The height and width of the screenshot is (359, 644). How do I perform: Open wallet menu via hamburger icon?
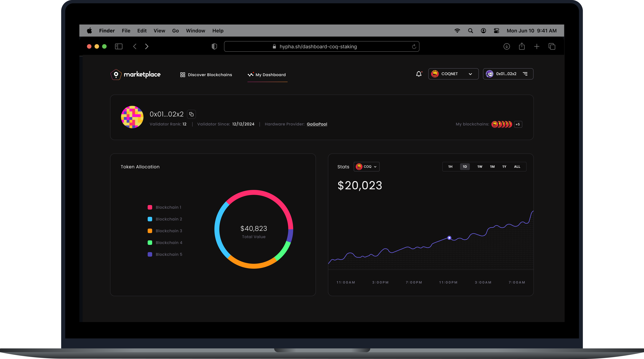(525, 74)
